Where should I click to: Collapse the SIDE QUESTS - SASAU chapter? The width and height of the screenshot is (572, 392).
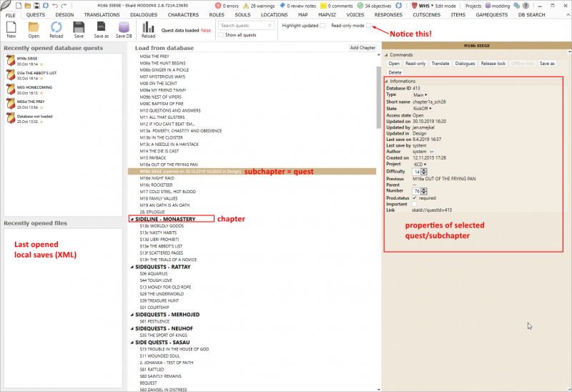[132, 343]
